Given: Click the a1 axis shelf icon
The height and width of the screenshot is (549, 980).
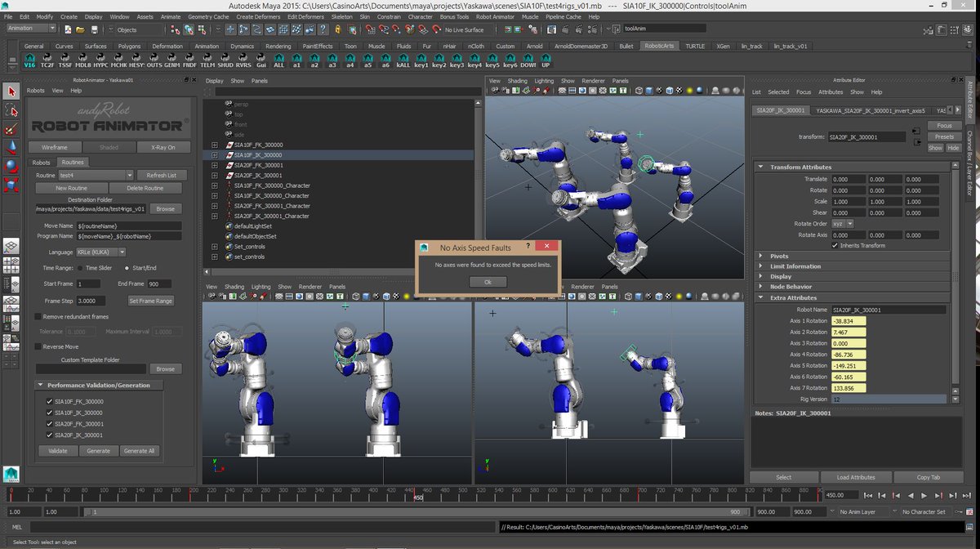Looking at the screenshot, I should 297,60.
